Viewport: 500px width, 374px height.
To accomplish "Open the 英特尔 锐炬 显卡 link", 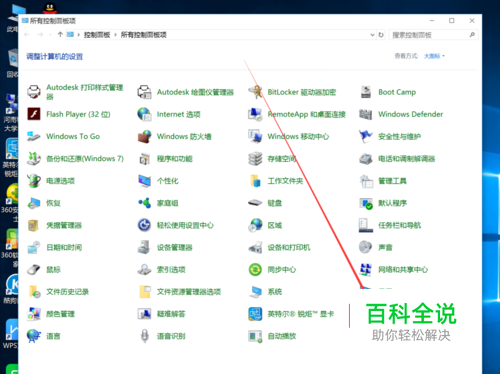I will tap(301, 314).
